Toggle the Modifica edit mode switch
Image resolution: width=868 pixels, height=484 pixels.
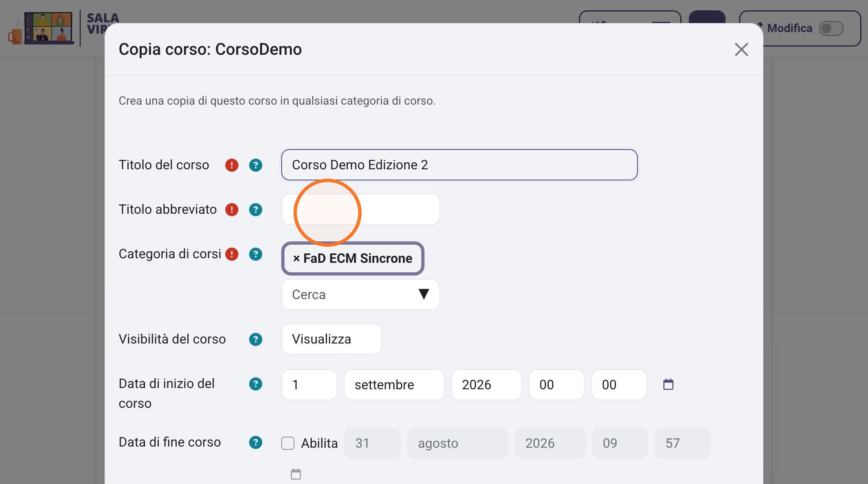(x=831, y=28)
